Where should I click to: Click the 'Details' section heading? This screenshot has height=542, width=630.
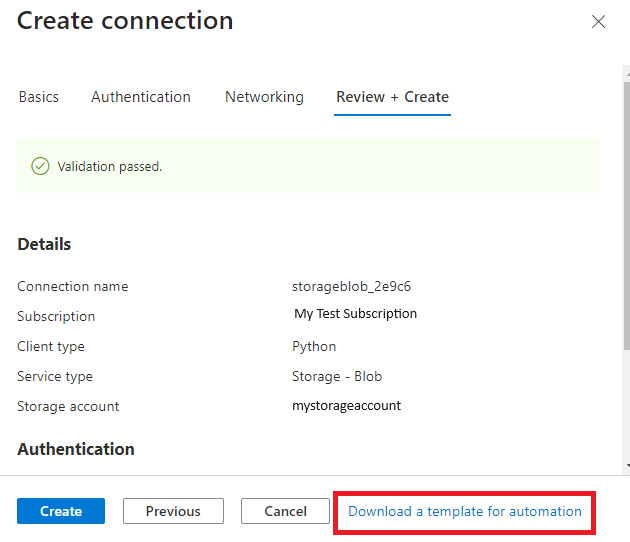coord(44,244)
